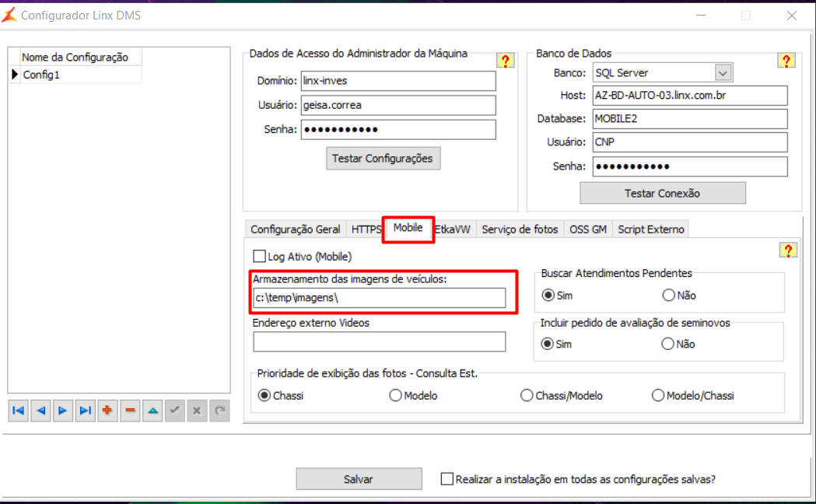Select Sim for avaliação de seminovos
Screen dimensions: 816x504
click(547, 344)
